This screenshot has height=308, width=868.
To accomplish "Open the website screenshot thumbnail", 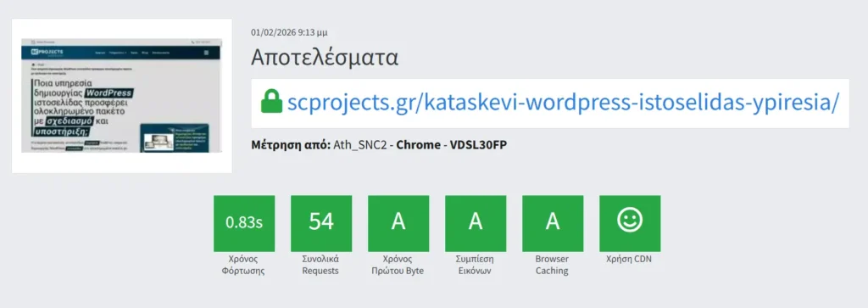I will point(122,96).
